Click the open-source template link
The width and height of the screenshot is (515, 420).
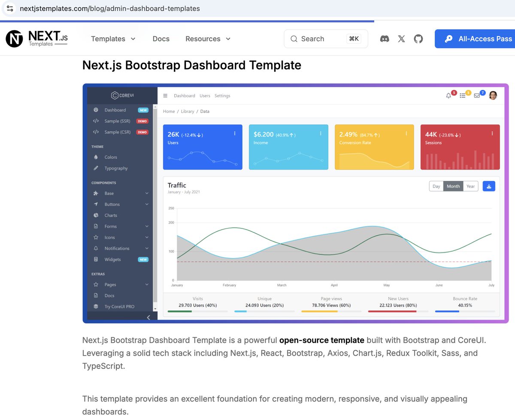(x=322, y=340)
